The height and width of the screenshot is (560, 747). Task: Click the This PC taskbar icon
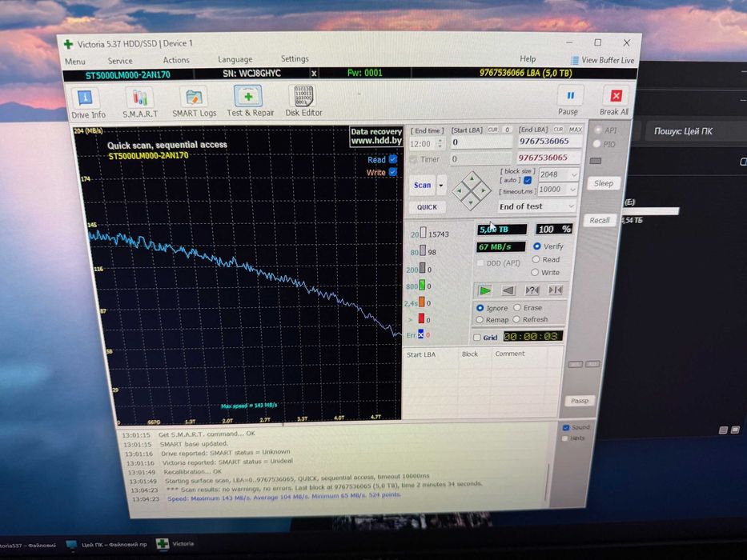[x=71, y=544]
